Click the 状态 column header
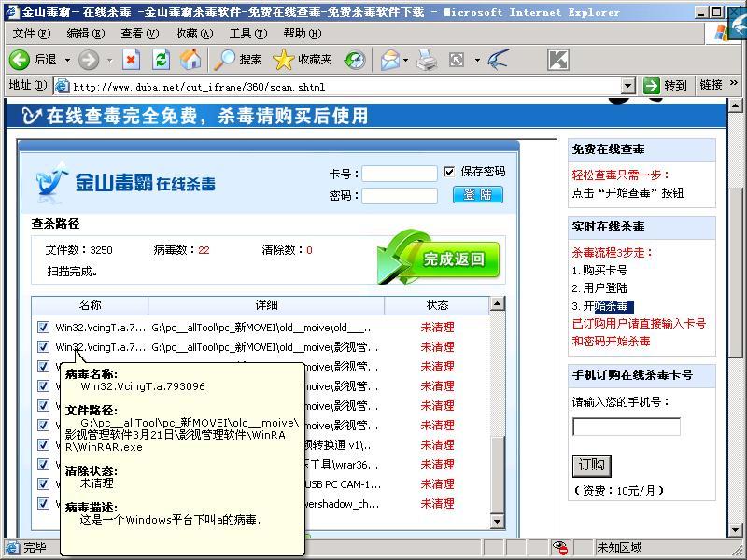The width and height of the screenshot is (747, 560). (x=437, y=305)
